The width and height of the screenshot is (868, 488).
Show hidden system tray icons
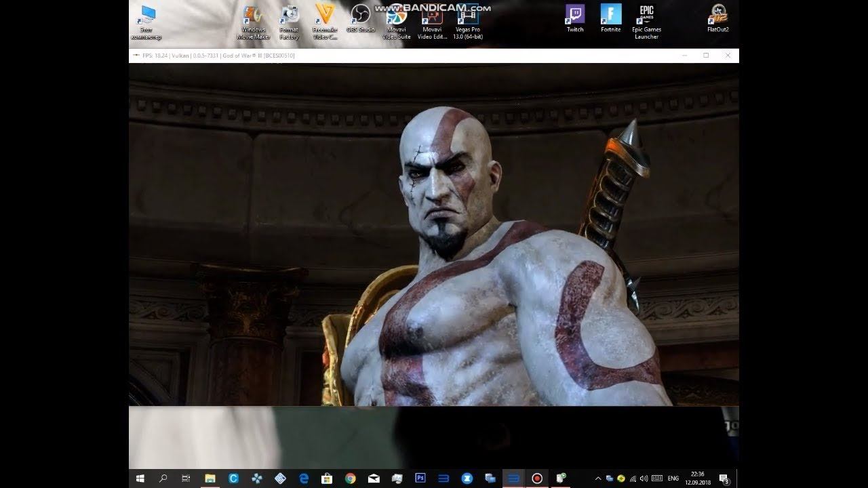pyautogui.click(x=599, y=479)
